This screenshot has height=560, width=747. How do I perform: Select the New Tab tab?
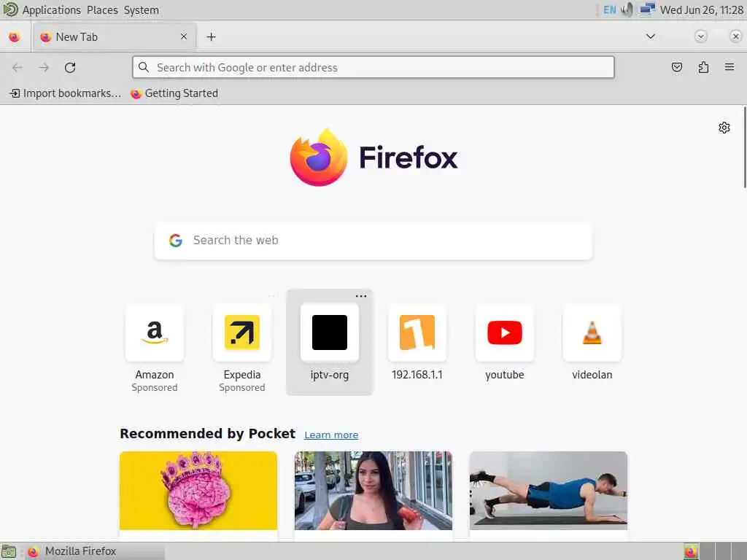[115, 36]
